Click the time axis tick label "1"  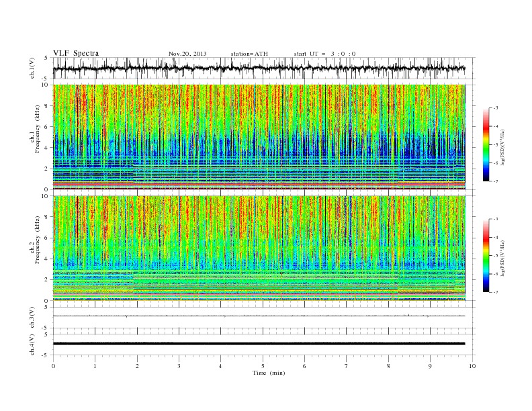coord(95,366)
